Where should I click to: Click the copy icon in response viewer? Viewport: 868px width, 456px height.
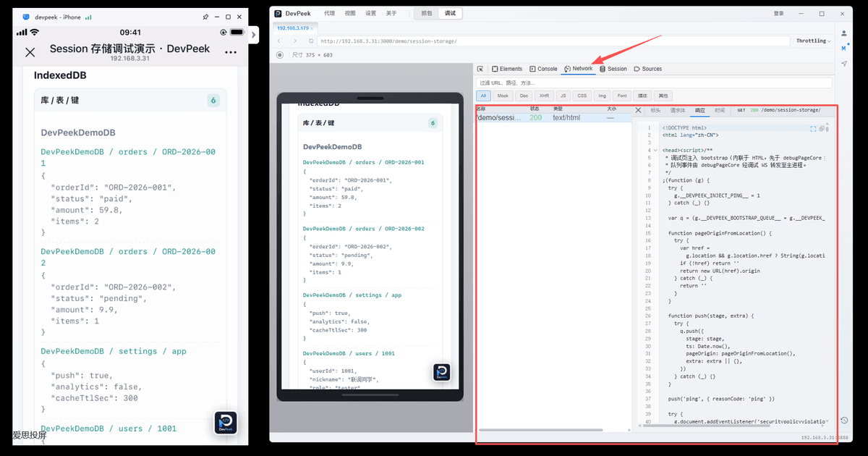tap(822, 128)
